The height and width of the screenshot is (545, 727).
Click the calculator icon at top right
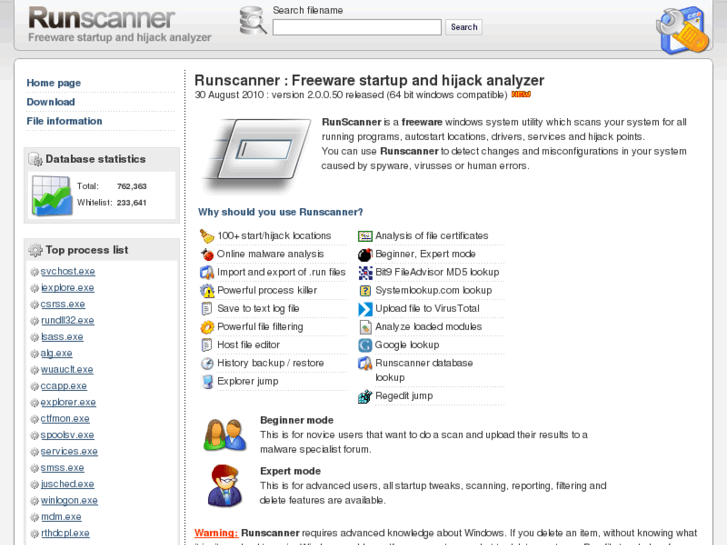[682, 30]
